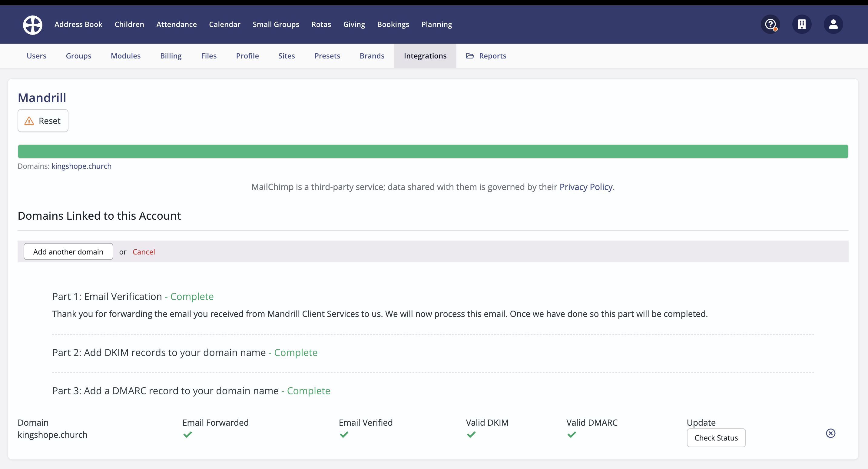Switch to the Brands tab

click(372, 56)
